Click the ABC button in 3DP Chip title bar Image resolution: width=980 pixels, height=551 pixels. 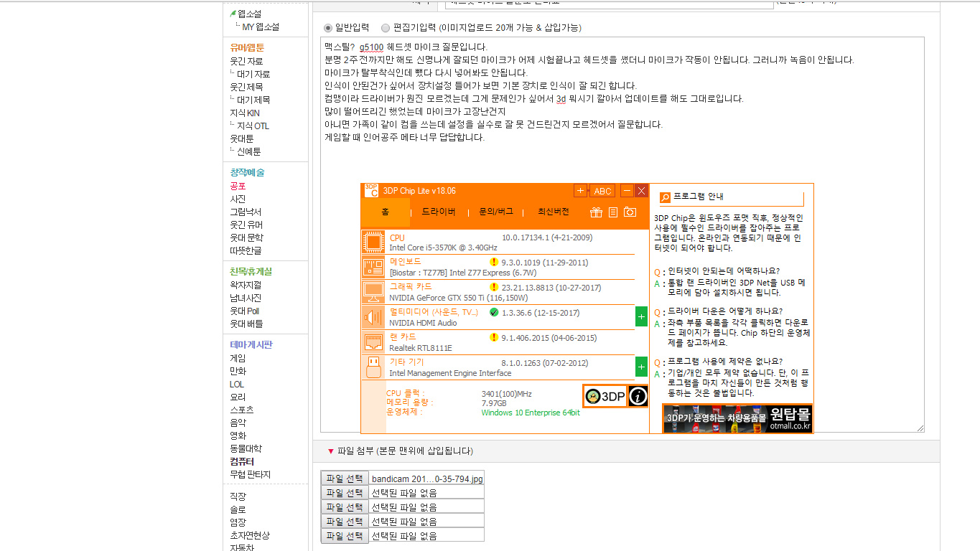[x=603, y=191]
